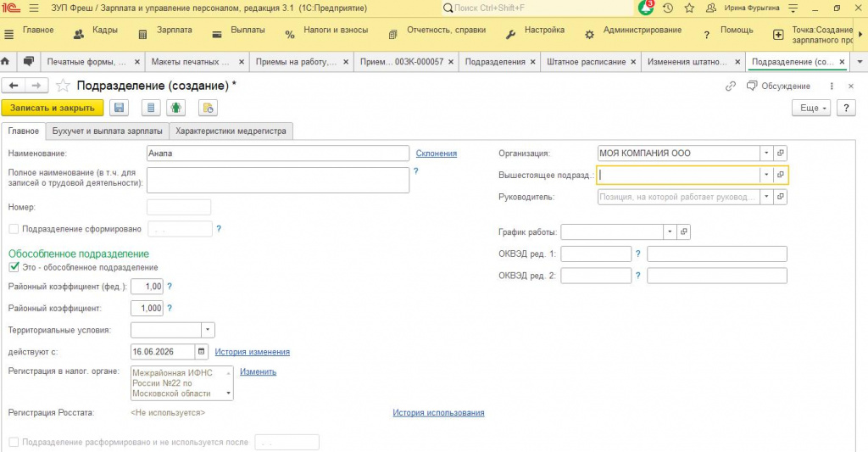Expand 'Территориальные условия' dropdown

coord(208,330)
